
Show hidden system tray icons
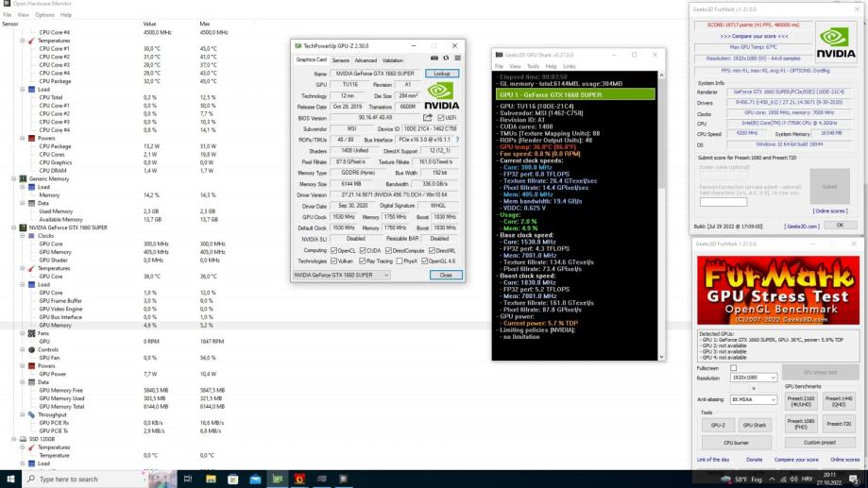click(x=772, y=480)
